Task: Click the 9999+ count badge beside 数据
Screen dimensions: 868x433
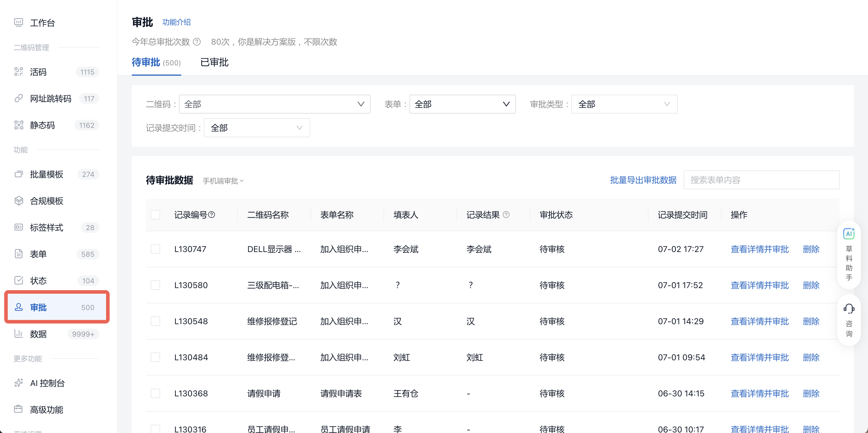Action: (83, 334)
